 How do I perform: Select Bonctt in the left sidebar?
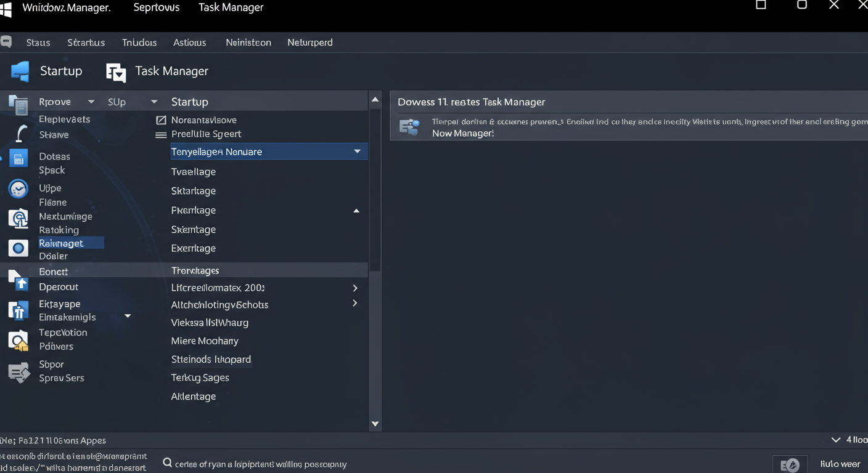(54, 272)
